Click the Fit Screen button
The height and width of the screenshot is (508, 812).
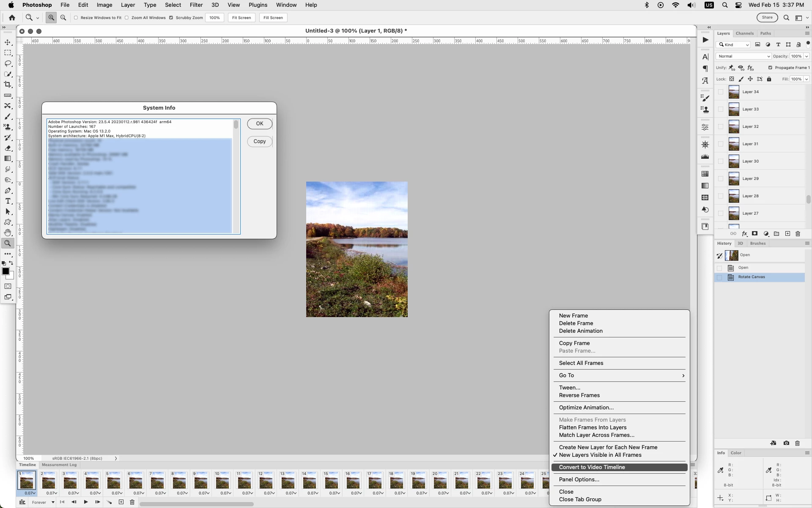pos(241,18)
